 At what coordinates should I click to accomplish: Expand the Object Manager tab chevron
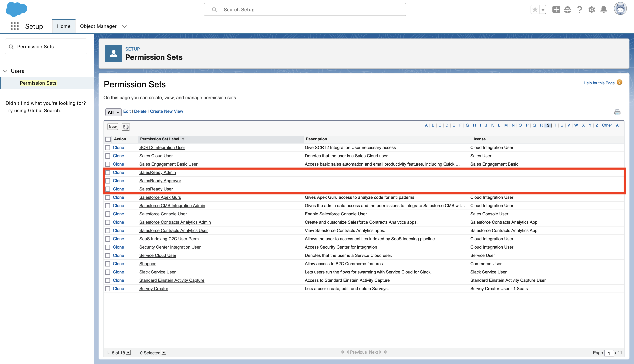tap(124, 27)
